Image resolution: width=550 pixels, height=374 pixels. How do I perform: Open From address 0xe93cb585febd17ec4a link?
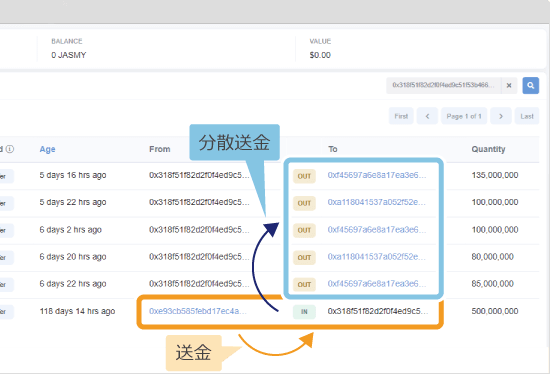point(198,311)
